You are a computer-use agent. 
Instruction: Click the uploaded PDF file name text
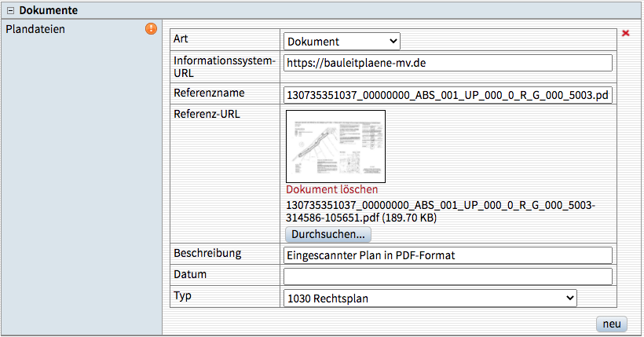[440, 211]
